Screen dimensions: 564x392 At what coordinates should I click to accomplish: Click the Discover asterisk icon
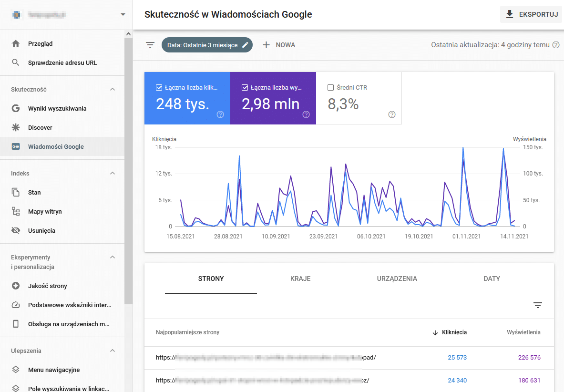coord(16,127)
